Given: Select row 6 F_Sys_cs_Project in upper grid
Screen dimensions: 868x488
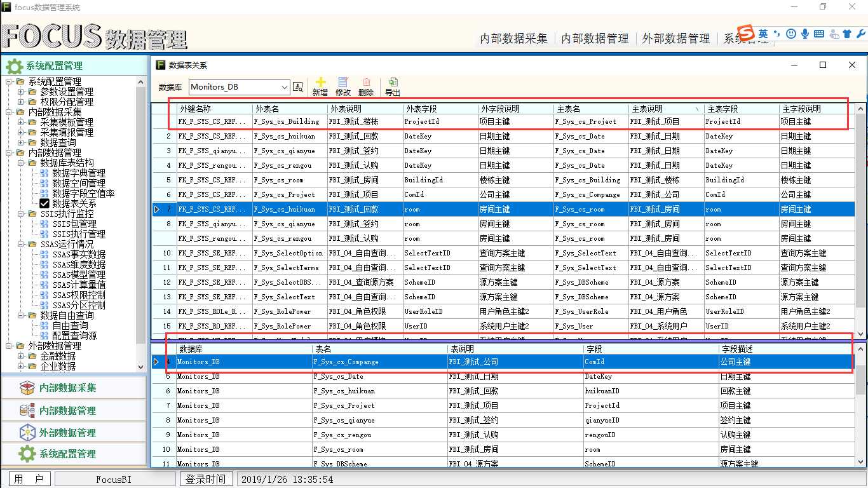Looking at the screenshot, I should [x=503, y=194].
